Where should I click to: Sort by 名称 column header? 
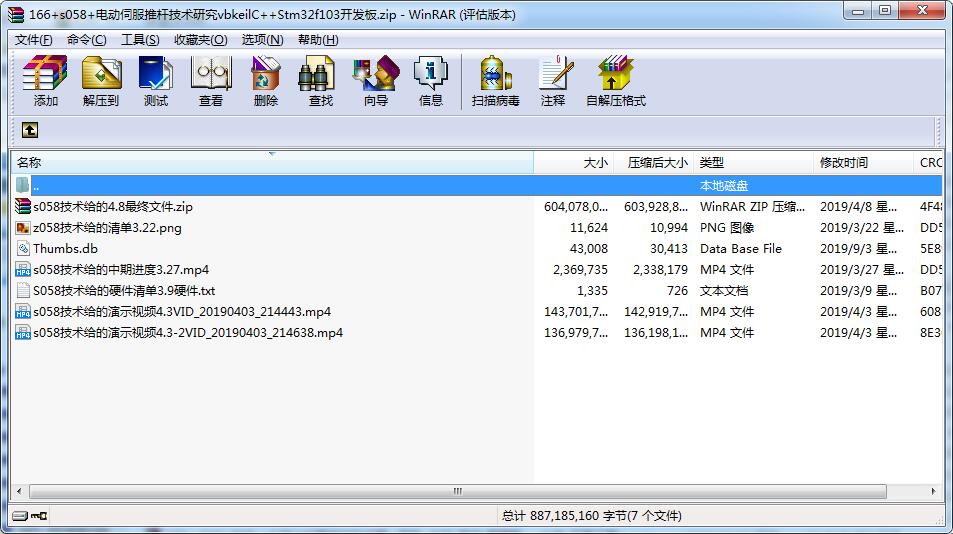tap(272, 163)
